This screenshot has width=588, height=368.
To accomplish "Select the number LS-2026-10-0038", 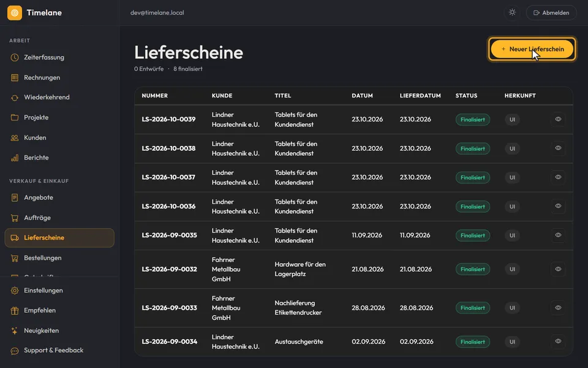I will [168, 148].
